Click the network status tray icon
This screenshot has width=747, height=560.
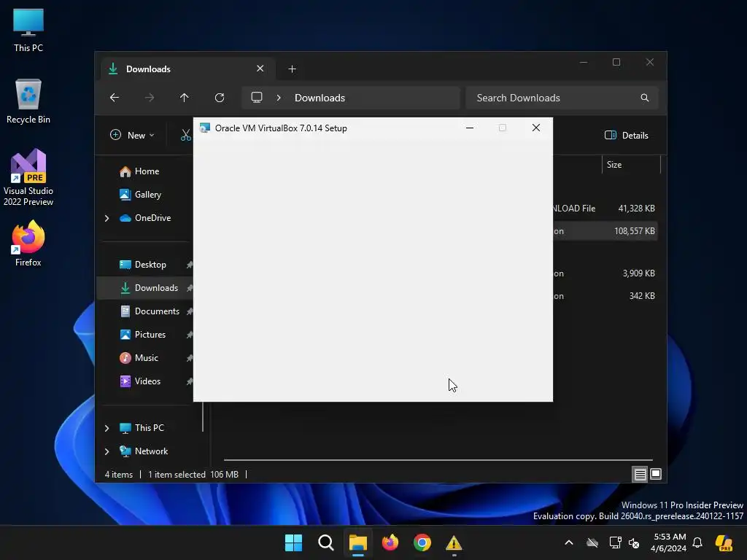pos(615,542)
